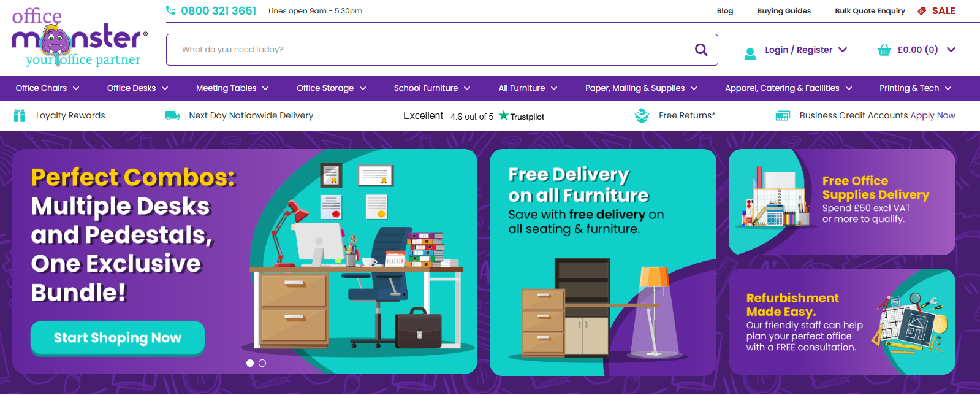Select the second carousel slide dot
The width and height of the screenshot is (980, 395).
click(262, 363)
